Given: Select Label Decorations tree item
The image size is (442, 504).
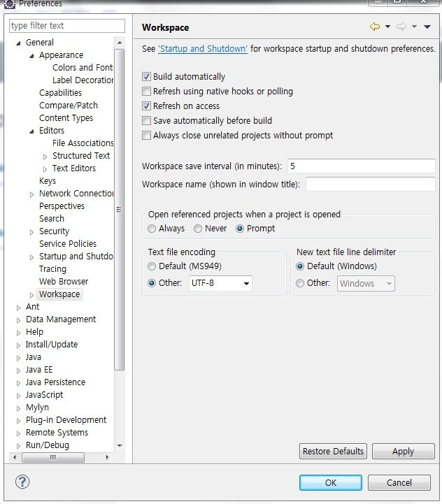Looking at the screenshot, I should [x=83, y=80].
